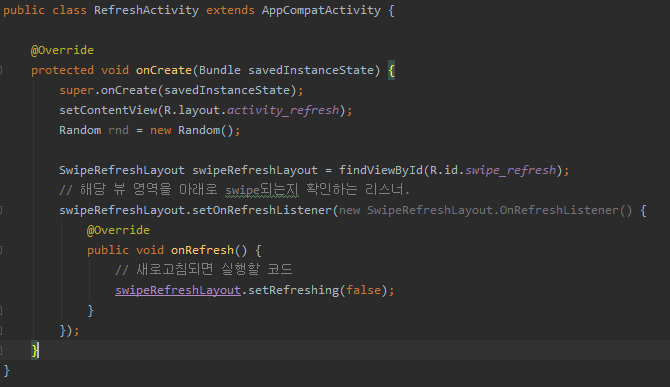Click the protected keyword
670x387 pixels.
coord(62,70)
